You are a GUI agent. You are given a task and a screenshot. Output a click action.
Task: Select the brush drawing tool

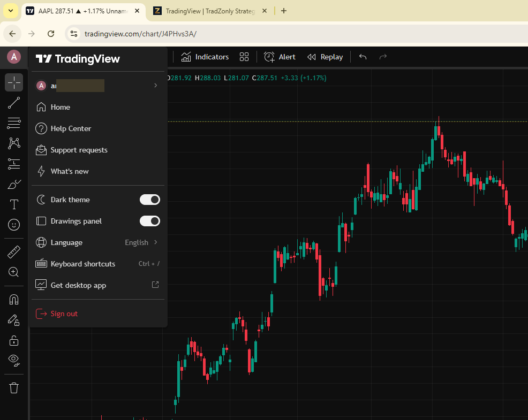(x=14, y=184)
